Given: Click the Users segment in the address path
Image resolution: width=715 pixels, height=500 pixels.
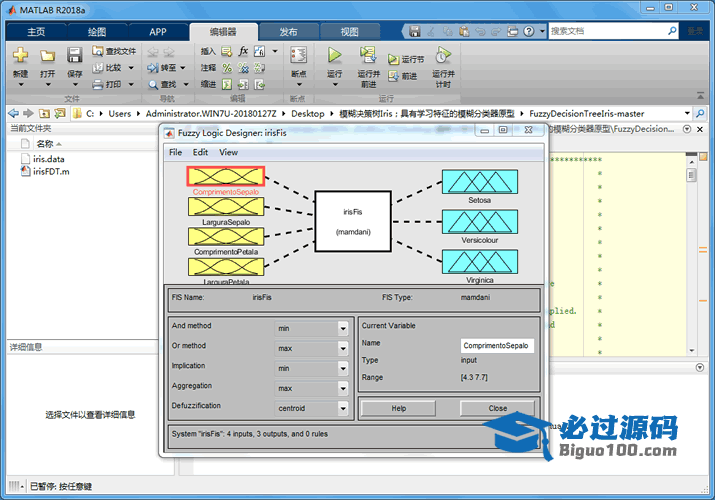Looking at the screenshot, I should point(119,113).
